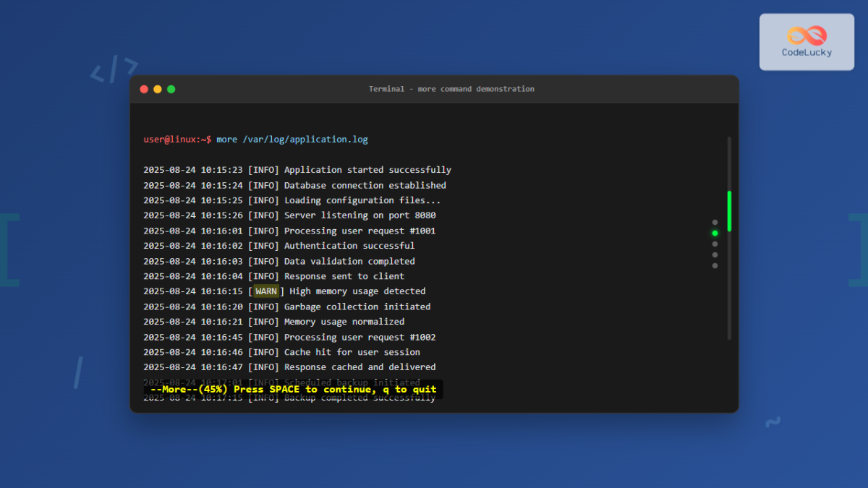This screenshot has height=488, width=868.
Task: Click the red close window dot
Action: (144, 89)
